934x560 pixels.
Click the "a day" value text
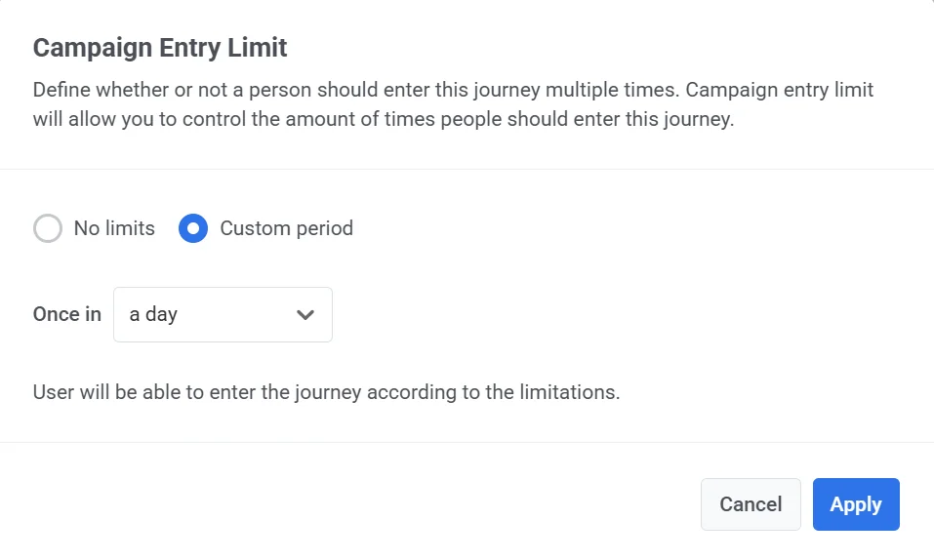(x=153, y=315)
